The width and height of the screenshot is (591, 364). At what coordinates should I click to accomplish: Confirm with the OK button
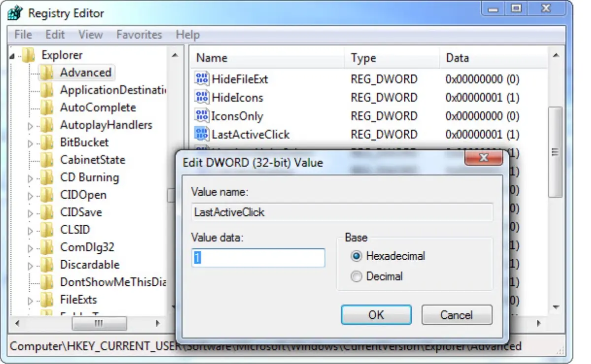[376, 315]
